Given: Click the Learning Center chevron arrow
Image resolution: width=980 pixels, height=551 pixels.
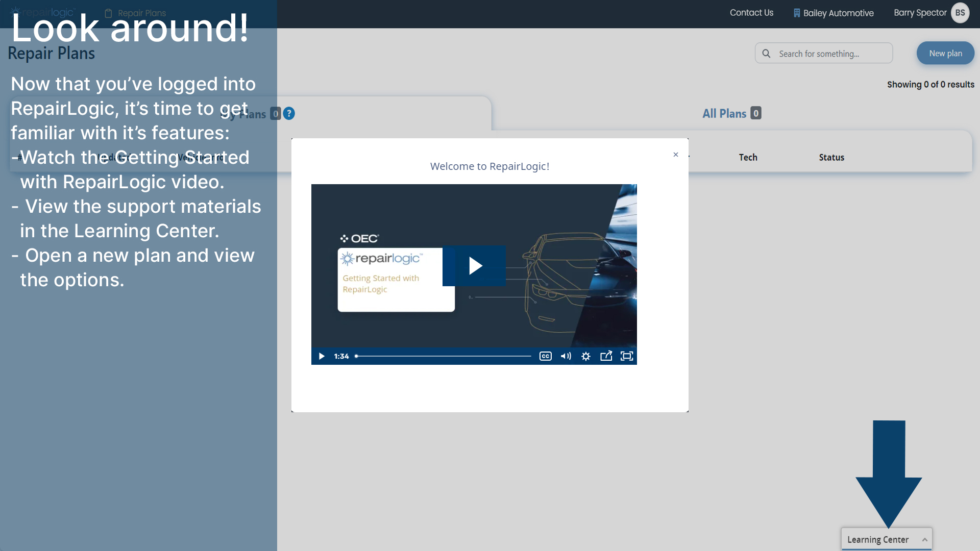Looking at the screenshot, I should pyautogui.click(x=924, y=540).
